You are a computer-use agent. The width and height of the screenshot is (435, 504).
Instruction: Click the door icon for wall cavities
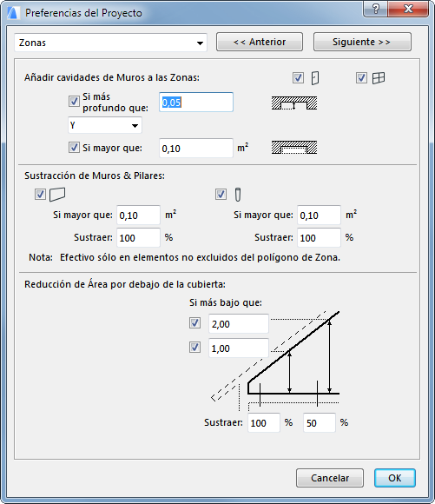click(315, 78)
